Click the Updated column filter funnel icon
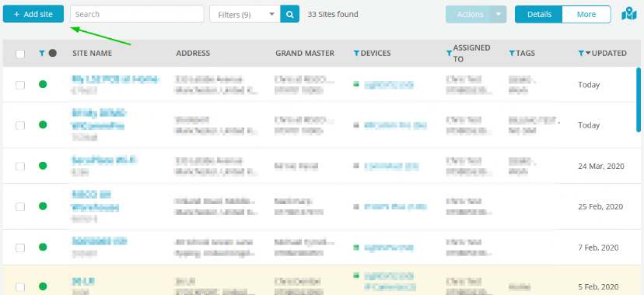 581,54
